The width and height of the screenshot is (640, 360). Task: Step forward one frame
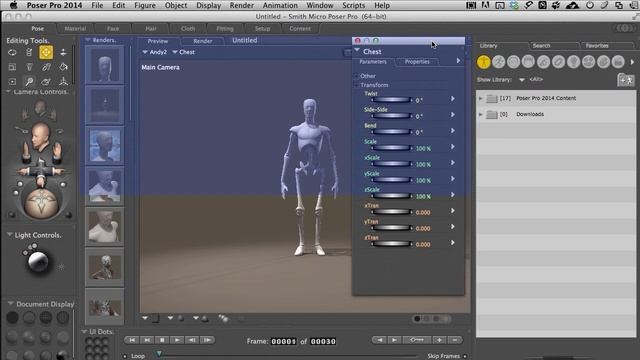point(207,340)
